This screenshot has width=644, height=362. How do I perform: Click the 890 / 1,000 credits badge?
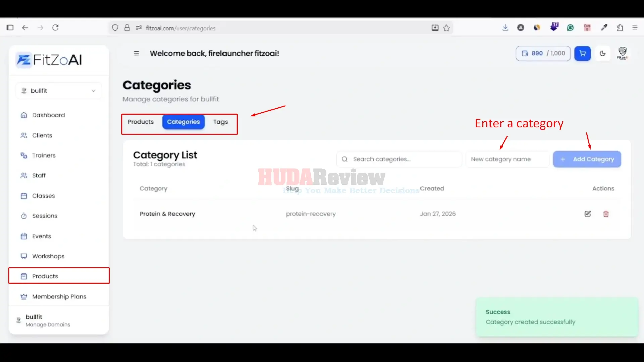[x=543, y=53]
